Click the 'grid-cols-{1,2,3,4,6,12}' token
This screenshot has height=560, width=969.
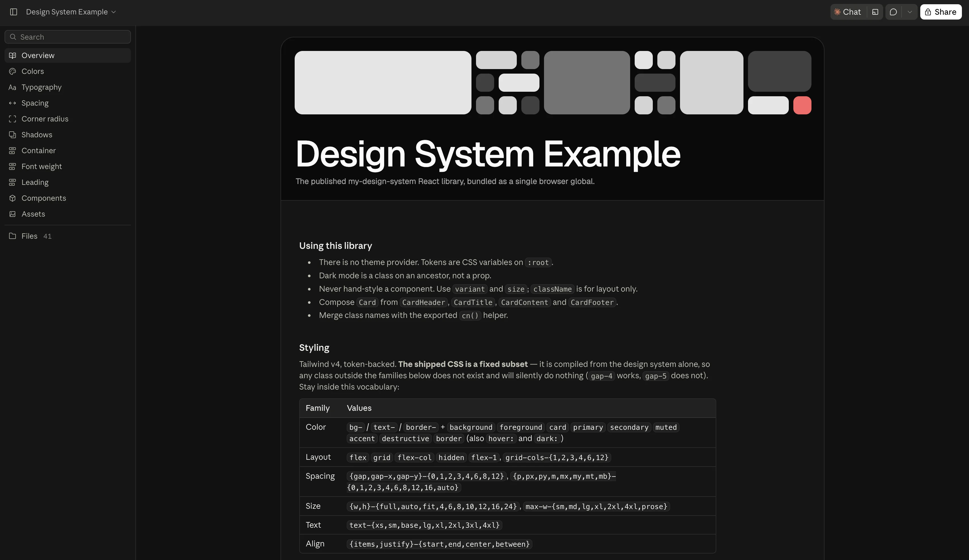[557, 458]
